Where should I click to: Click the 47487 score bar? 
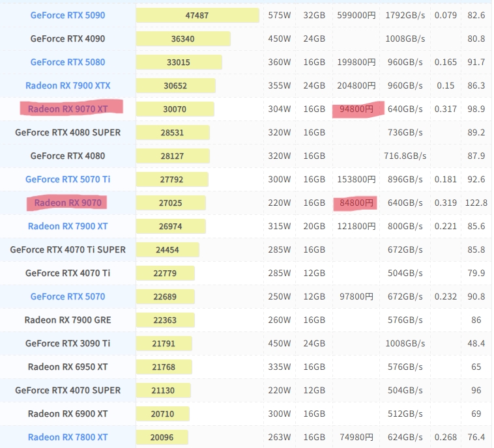(x=197, y=15)
